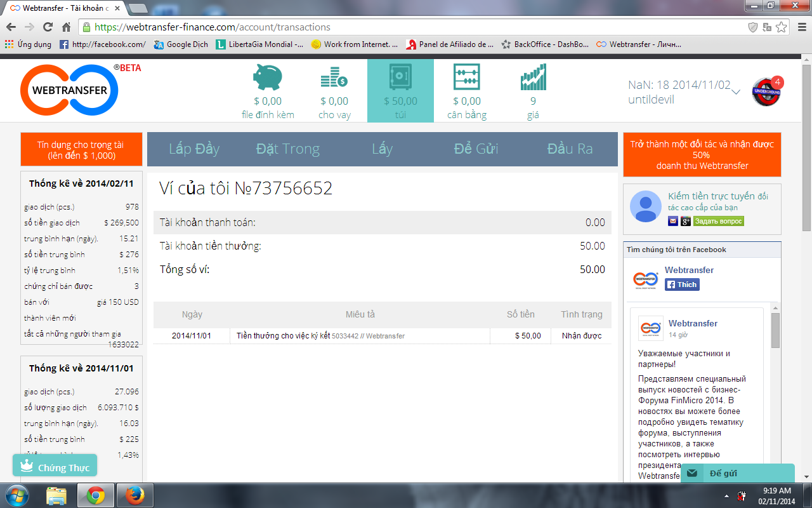Bookmark this page with the star icon
The height and width of the screenshot is (508, 812).
[782, 27]
